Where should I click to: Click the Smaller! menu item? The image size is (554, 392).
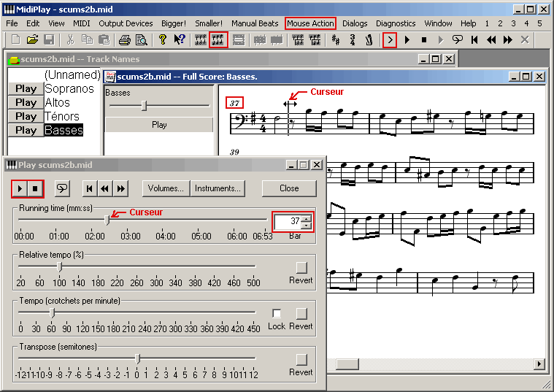(x=209, y=23)
